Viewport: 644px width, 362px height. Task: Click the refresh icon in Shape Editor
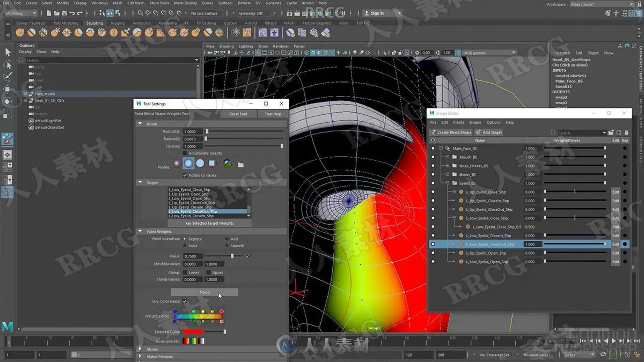(x=619, y=132)
